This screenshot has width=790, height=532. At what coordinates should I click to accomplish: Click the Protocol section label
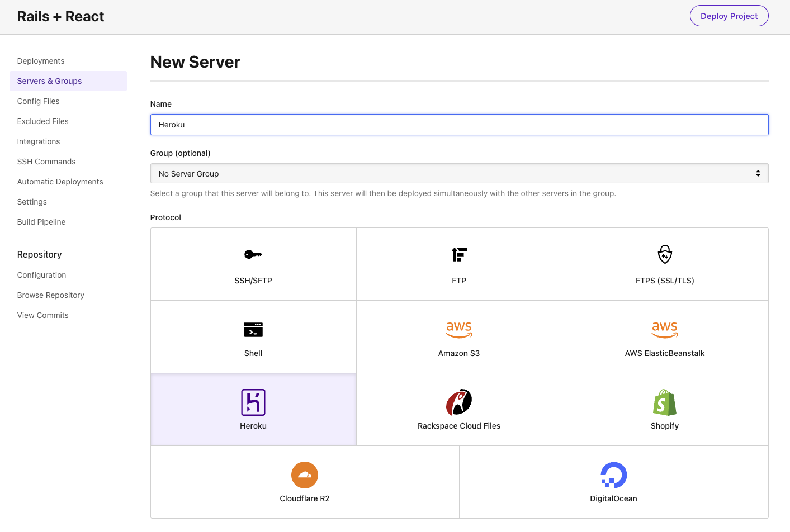pyautogui.click(x=165, y=217)
